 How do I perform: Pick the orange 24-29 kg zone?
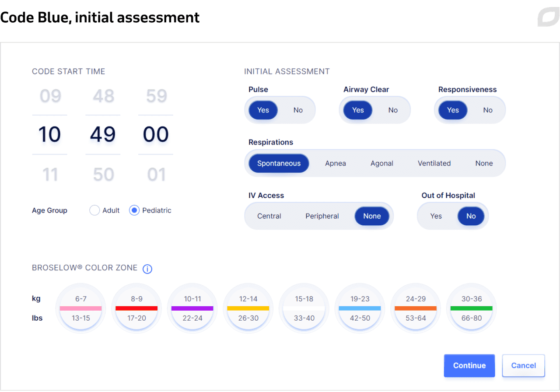pos(416,308)
